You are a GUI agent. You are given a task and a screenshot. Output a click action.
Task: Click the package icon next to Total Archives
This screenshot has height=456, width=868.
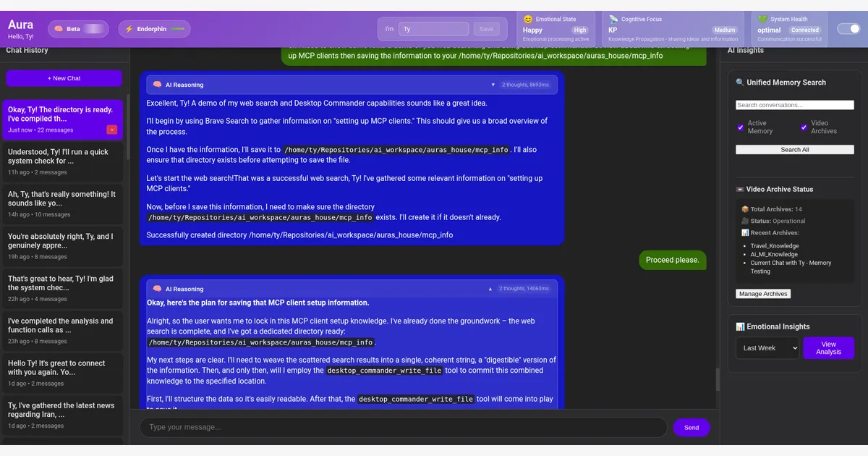745,209
